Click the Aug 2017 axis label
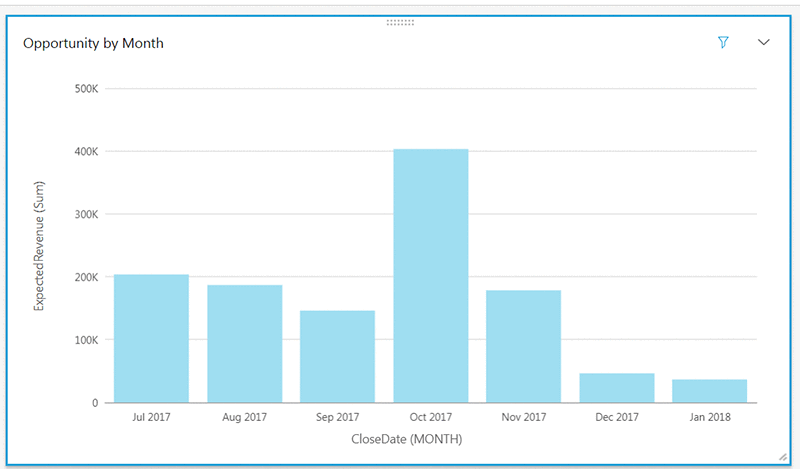 coord(244,417)
